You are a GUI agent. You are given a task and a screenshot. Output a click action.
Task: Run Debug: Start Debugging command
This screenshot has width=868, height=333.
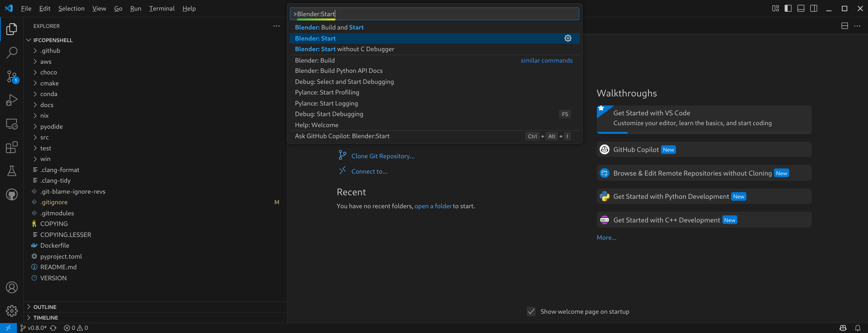tap(434, 114)
